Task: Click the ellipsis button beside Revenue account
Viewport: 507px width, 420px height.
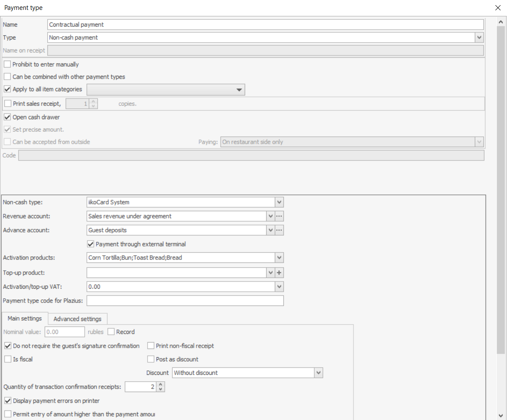Action: point(280,216)
